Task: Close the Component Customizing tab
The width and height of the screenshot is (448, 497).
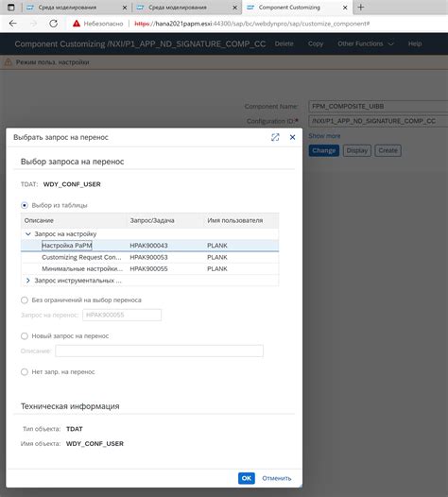Action: 345,8
